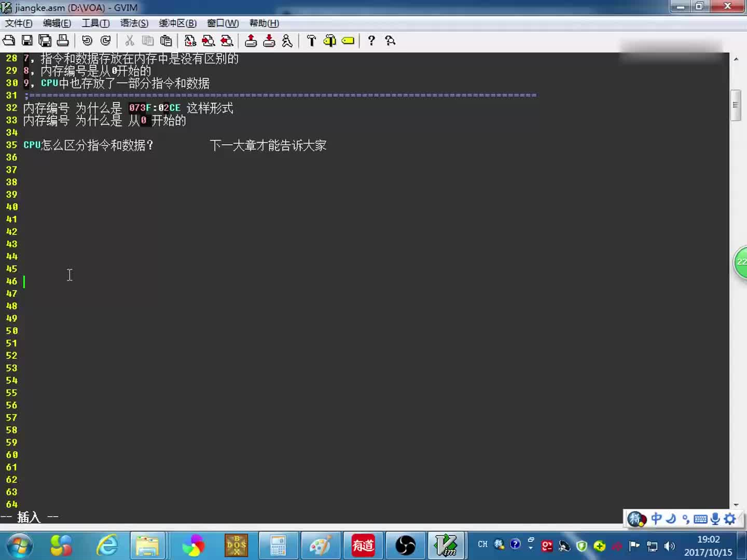The image size is (747, 560).
Task: Click the Find Next icon
Action: coord(209,40)
